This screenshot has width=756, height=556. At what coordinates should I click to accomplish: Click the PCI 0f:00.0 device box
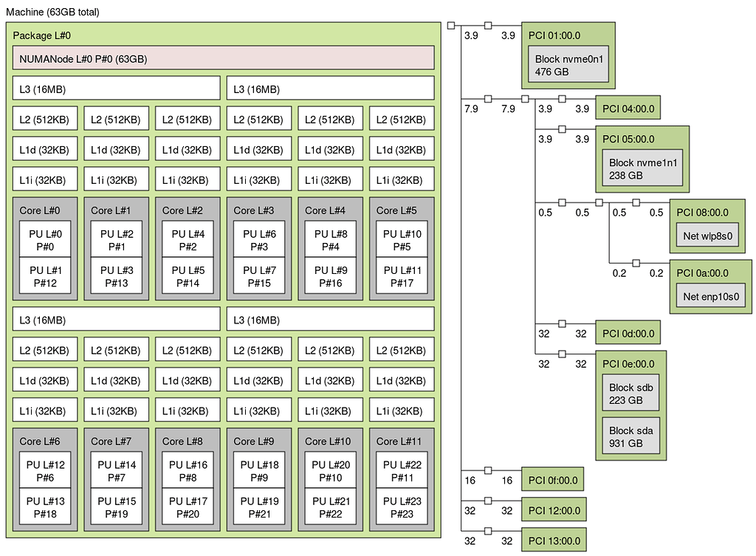pos(553,478)
